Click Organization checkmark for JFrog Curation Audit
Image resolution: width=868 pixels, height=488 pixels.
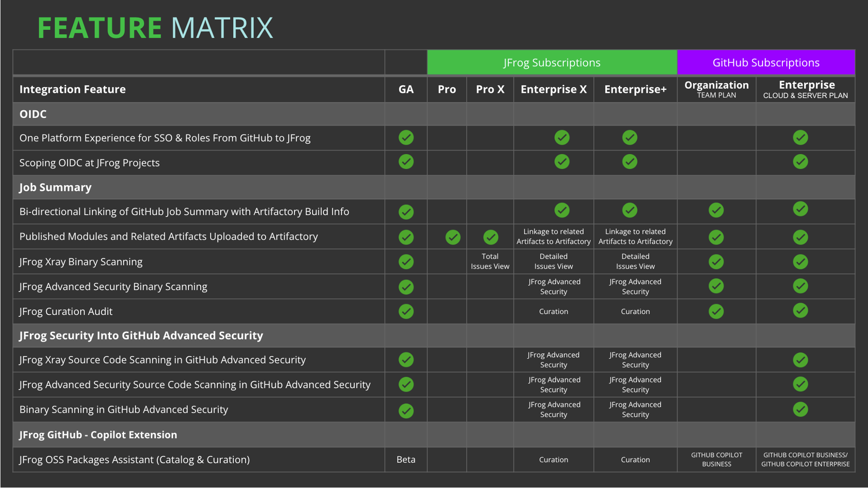pos(716,311)
